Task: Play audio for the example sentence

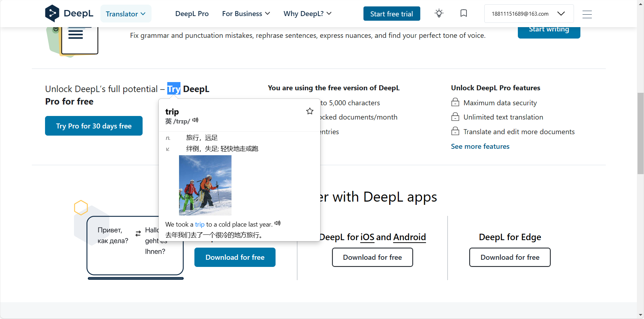Action: tap(278, 223)
